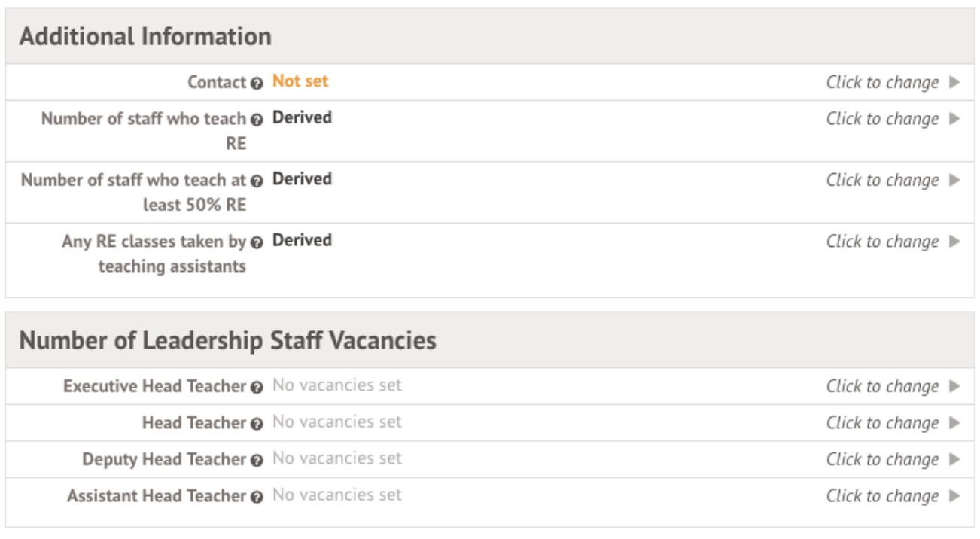
Task: Select the orange 'Not set' contact value
Action: [x=300, y=81]
